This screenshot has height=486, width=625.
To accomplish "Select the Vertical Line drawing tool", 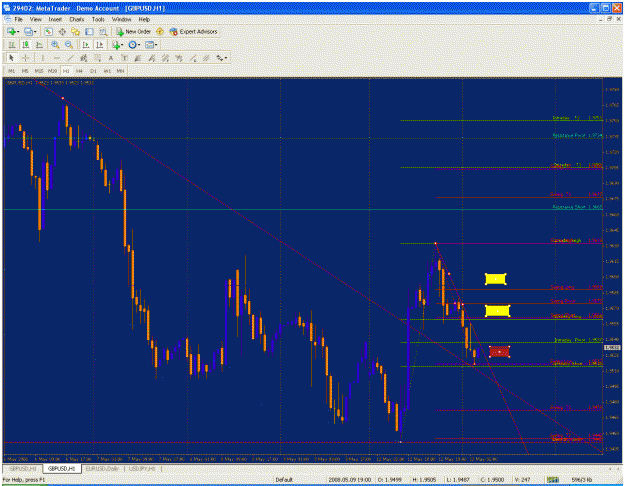I will tap(42, 58).
